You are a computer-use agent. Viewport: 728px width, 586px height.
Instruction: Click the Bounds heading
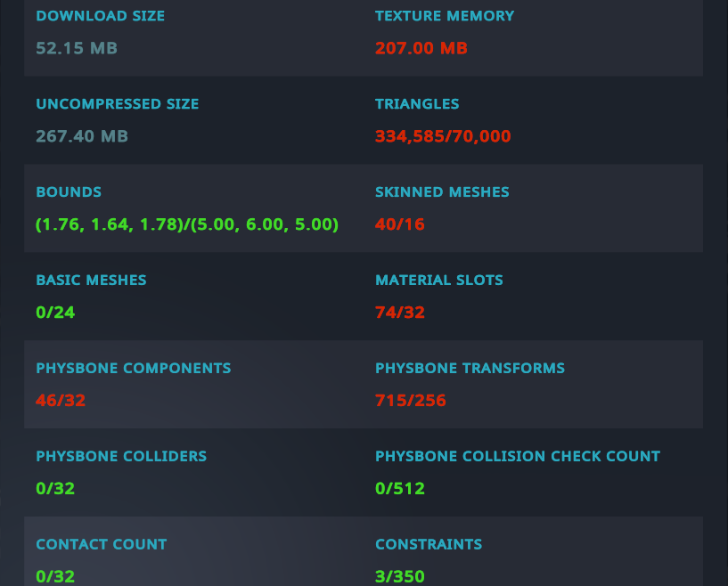(69, 192)
